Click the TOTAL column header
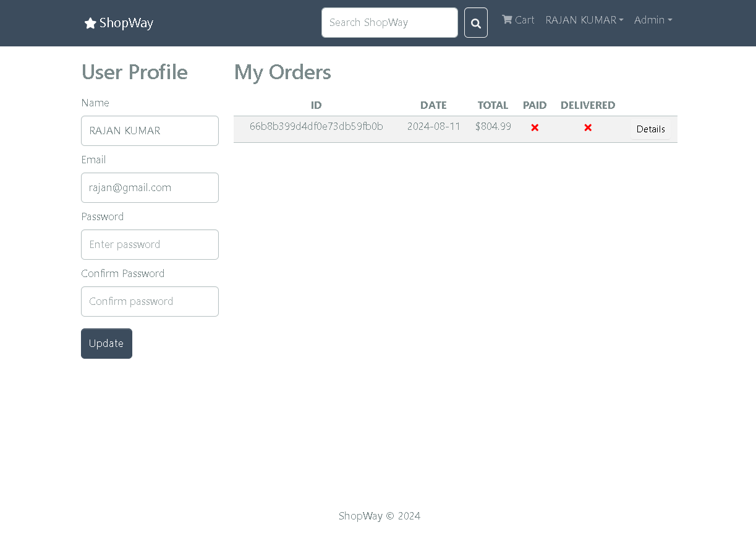Screen dimensions: 756x556 coord(493,105)
